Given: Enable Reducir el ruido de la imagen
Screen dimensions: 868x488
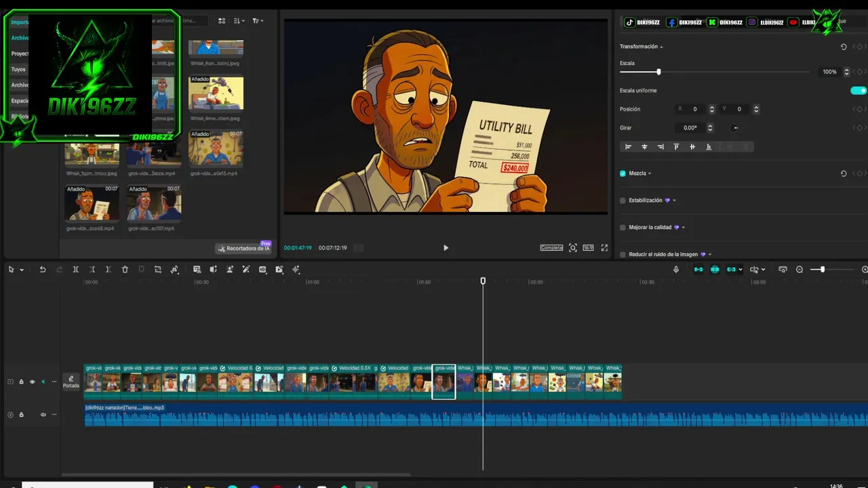Looking at the screenshot, I should pyautogui.click(x=623, y=255).
